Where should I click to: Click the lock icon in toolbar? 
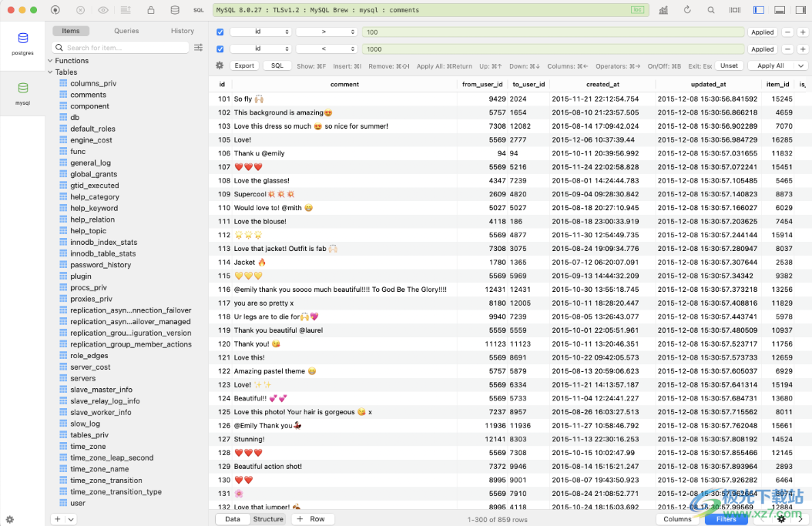pyautogui.click(x=151, y=10)
